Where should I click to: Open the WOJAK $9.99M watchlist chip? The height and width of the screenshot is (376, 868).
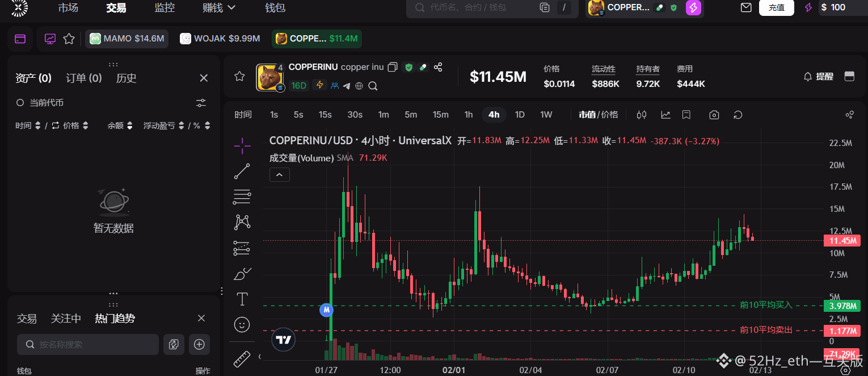(220, 39)
